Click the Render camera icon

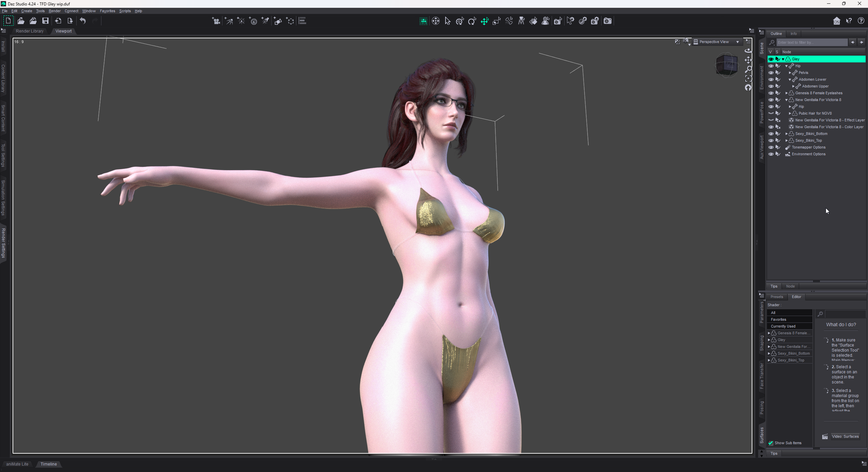[x=608, y=21]
